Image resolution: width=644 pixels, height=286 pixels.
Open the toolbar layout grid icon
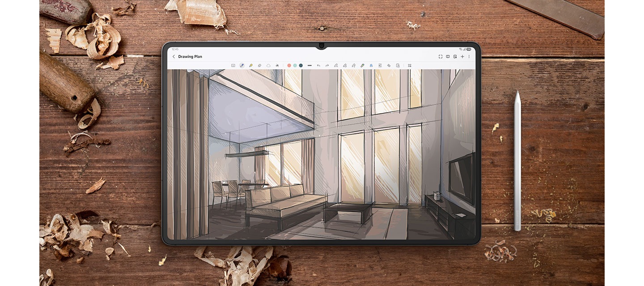pyautogui.click(x=409, y=65)
